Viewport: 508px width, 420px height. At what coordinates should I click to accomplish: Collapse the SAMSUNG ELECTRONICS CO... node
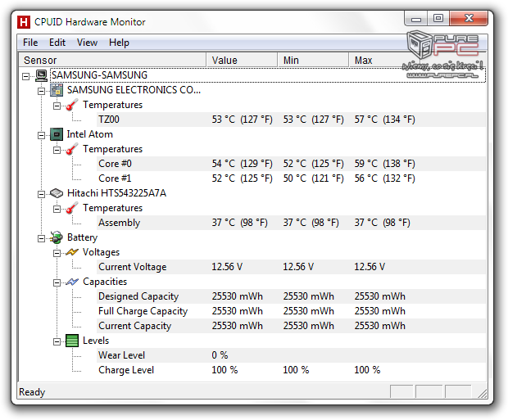point(41,92)
